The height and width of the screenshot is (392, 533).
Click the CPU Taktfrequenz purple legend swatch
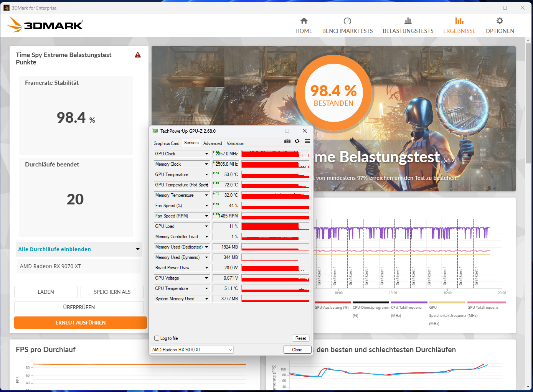pyautogui.click(x=409, y=302)
